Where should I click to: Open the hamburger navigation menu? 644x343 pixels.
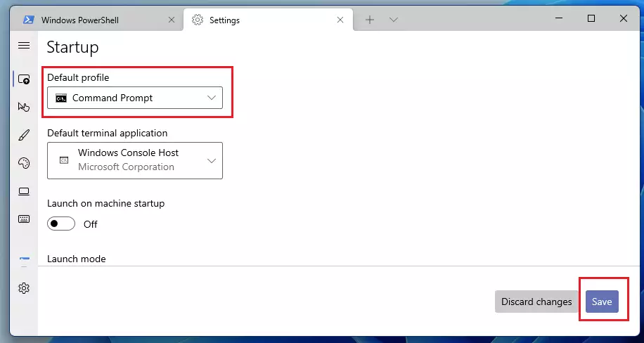24,46
